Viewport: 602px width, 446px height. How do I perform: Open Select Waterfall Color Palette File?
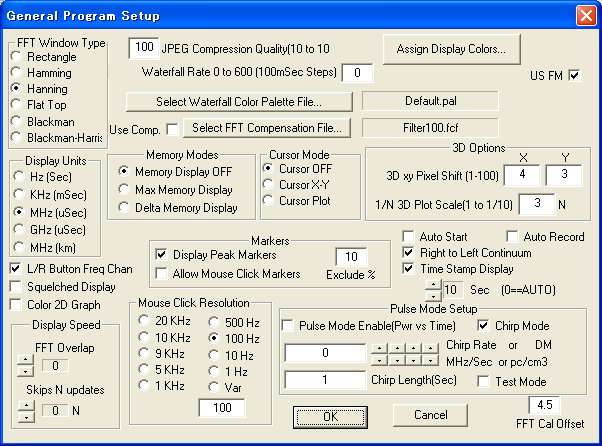[239, 102]
